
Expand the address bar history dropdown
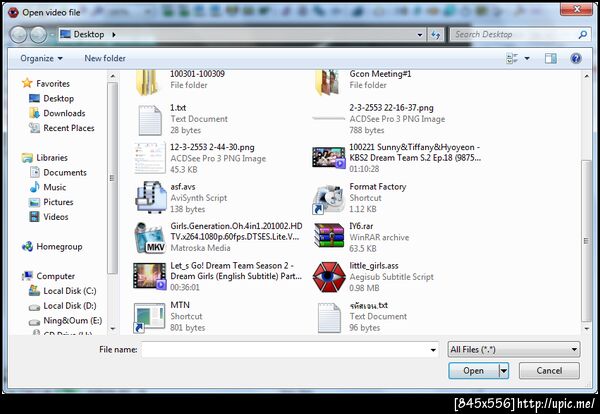click(420, 35)
